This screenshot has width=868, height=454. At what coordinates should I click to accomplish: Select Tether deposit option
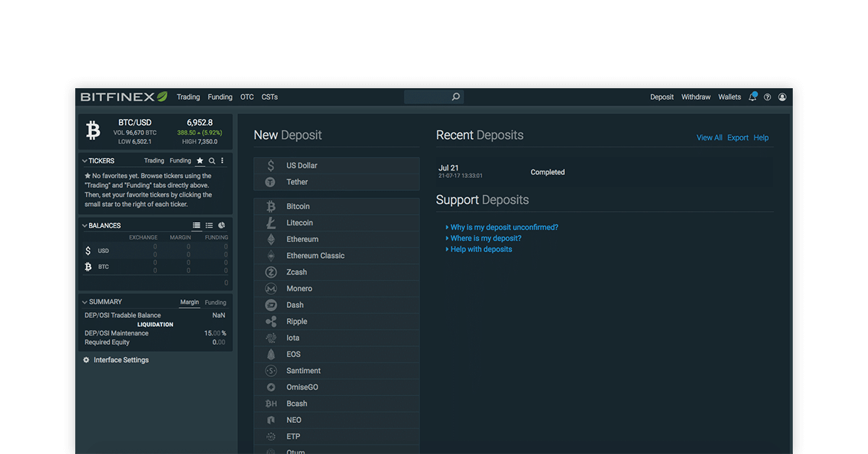(336, 182)
